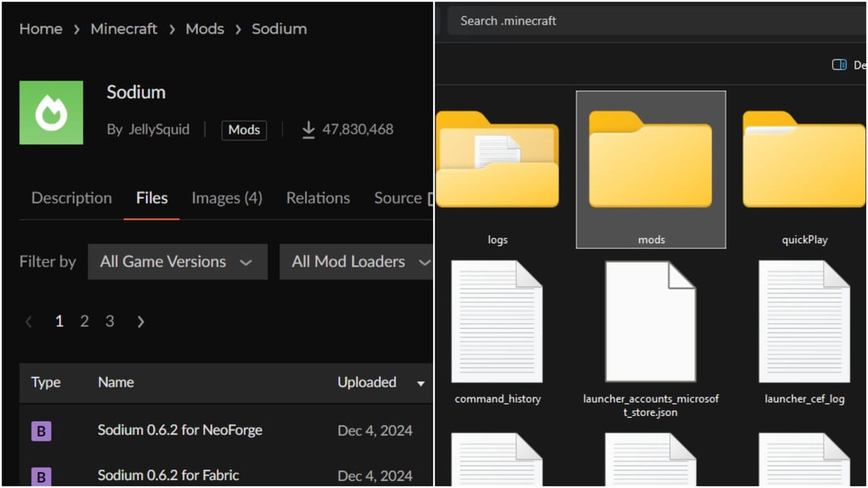Expand the All Game Versions dropdown
868x488 pixels.
tap(177, 262)
